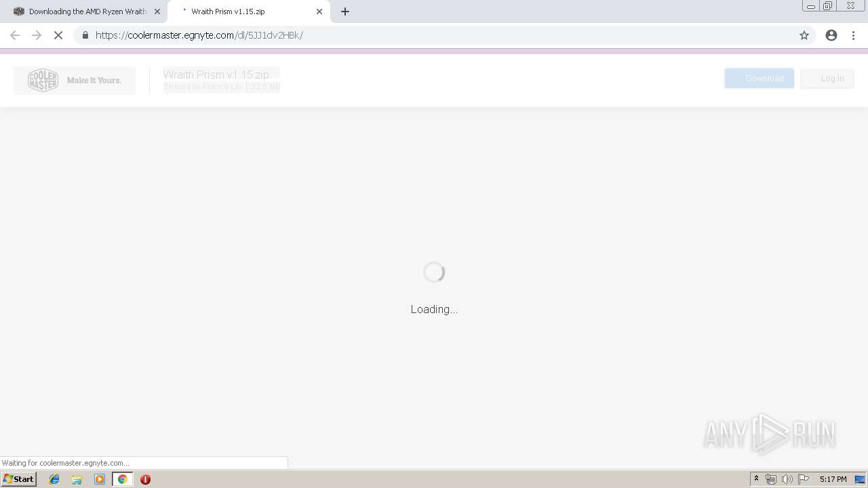Bookmark this page with the star
Viewport: 868px width, 488px height.
[x=804, y=35]
